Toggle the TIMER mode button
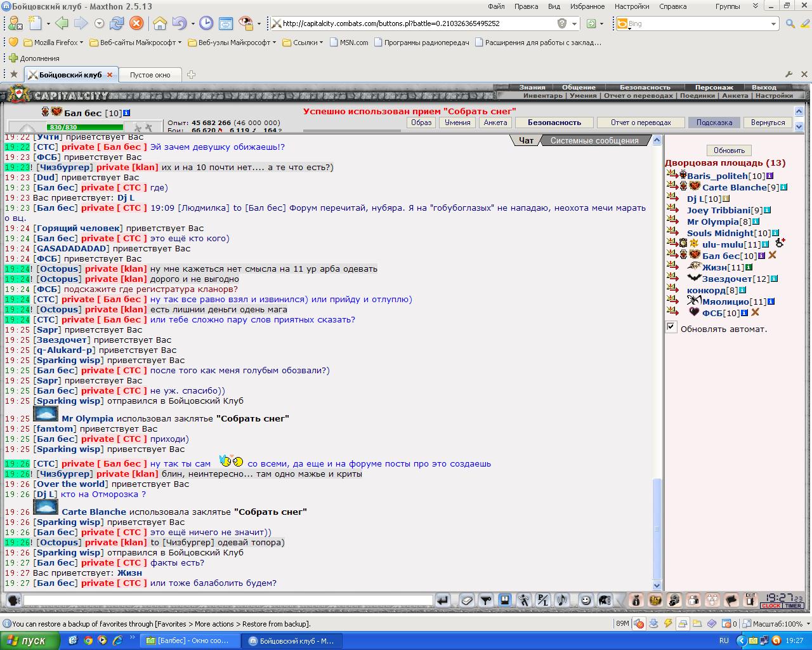The height and width of the screenshot is (650, 812). pyautogui.click(x=793, y=606)
